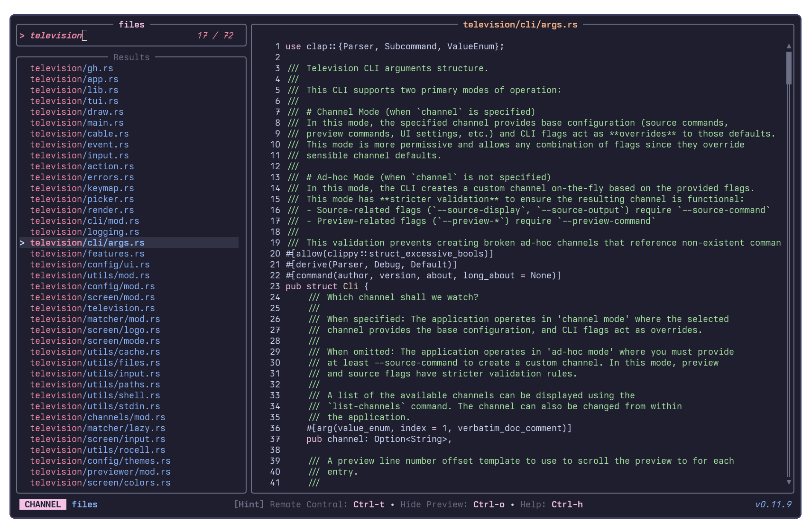Select television/television.rs result
Viewport: 811px width, 532px height.
92,308
